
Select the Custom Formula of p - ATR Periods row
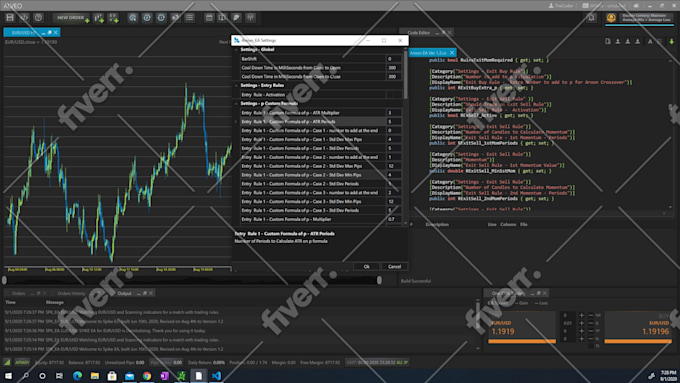pos(321,121)
